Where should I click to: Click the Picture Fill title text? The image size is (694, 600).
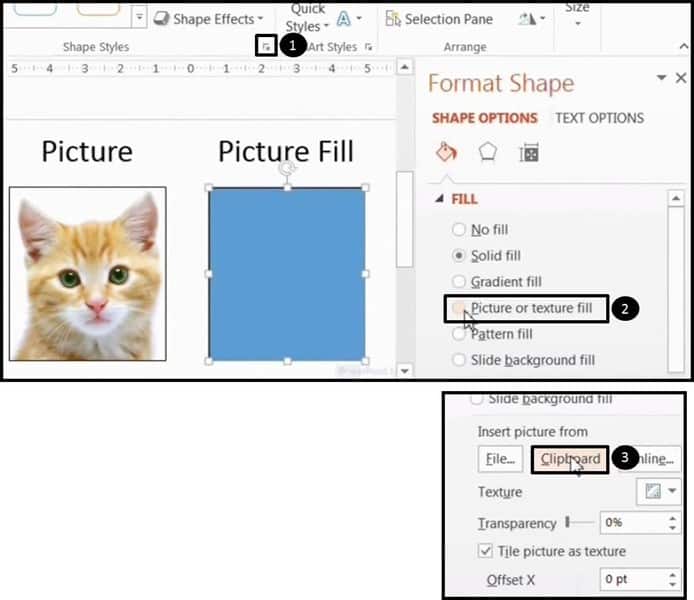click(x=286, y=151)
